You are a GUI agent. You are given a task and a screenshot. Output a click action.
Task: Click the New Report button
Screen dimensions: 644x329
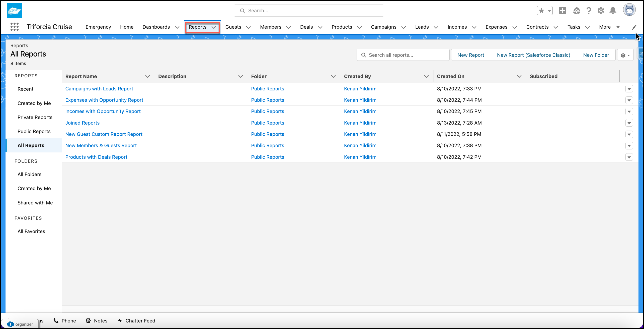[471, 55]
